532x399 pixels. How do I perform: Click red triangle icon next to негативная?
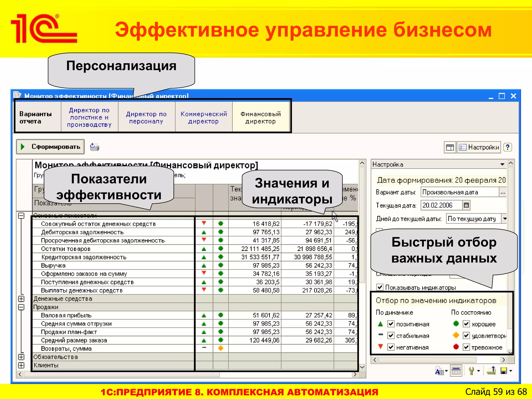pos(381,347)
